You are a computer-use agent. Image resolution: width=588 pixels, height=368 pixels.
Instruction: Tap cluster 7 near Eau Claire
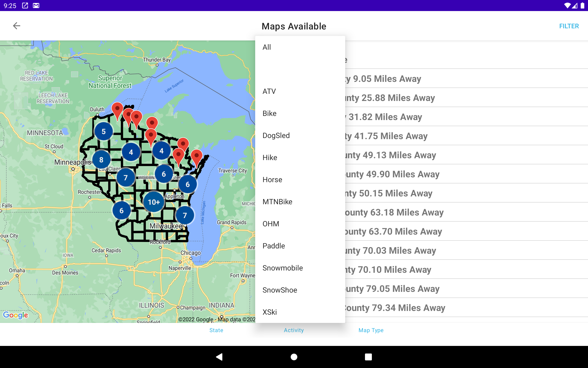pyautogui.click(x=126, y=177)
